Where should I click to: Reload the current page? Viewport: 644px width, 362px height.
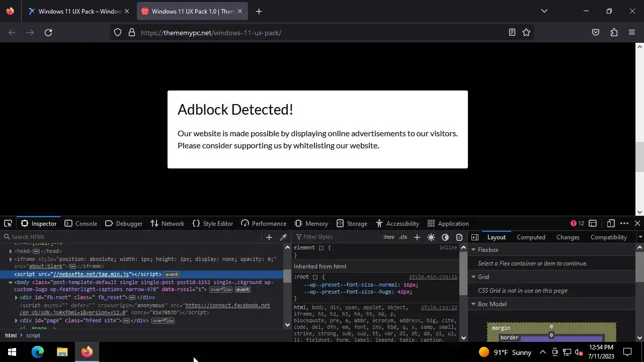point(48,32)
